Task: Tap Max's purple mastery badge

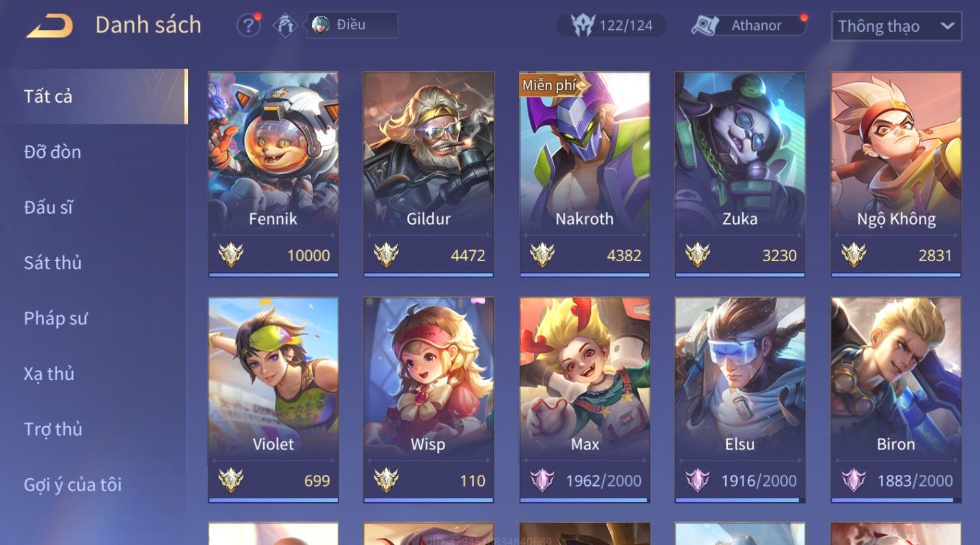Action: 542,481
